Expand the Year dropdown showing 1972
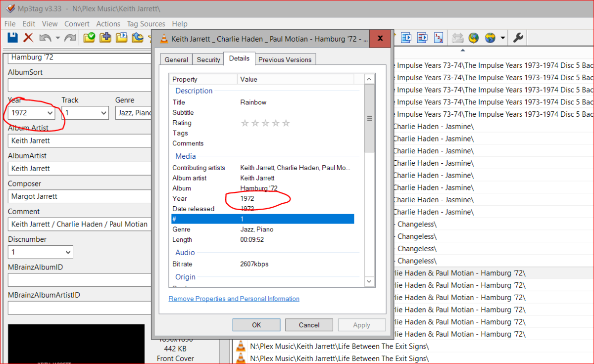The height and width of the screenshot is (364, 594). tap(50, 113)
